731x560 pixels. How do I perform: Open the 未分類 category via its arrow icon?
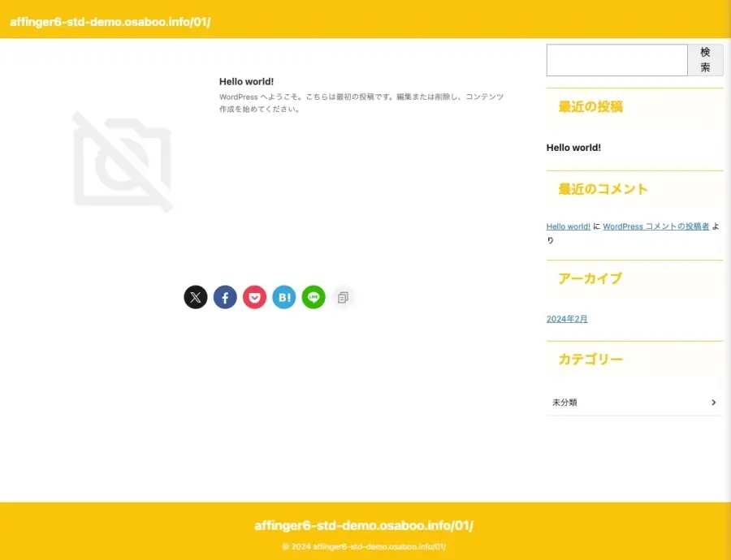(x=714, y=402)
